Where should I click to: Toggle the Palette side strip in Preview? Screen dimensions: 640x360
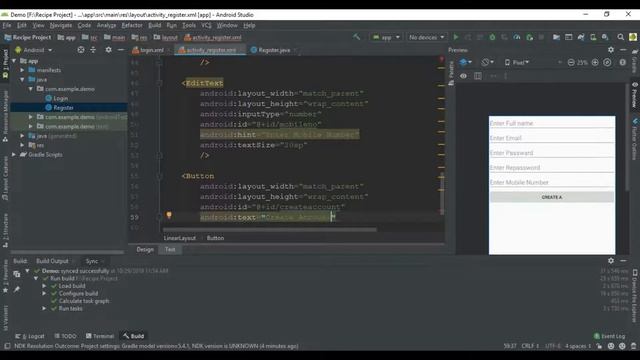[451, 73]
